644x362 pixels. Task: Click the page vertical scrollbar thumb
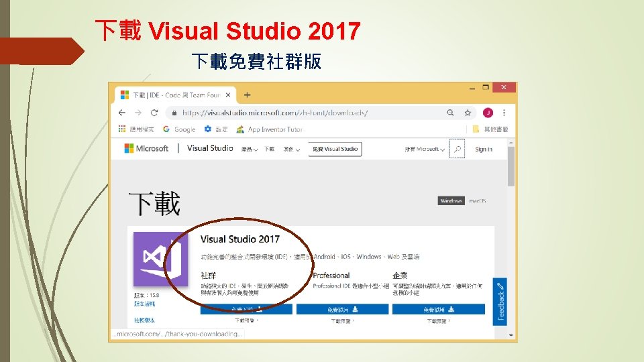[511, 166]
